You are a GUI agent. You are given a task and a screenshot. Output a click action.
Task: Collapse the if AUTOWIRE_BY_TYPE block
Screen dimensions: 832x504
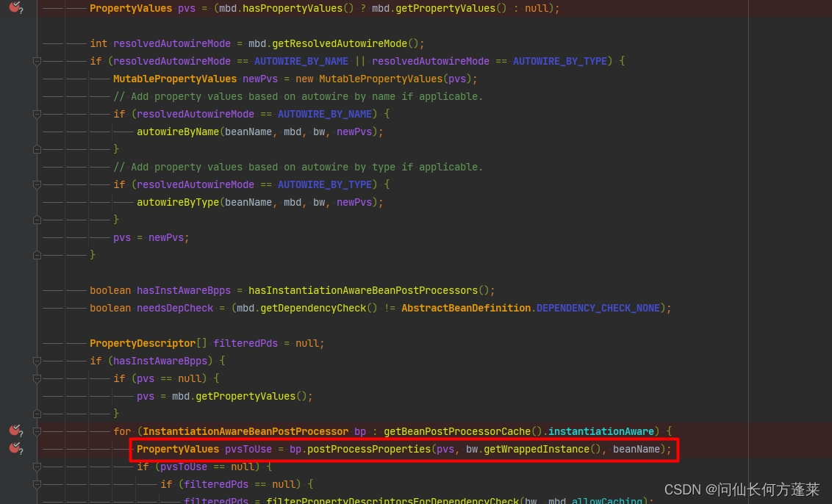[x=37, y=184]
